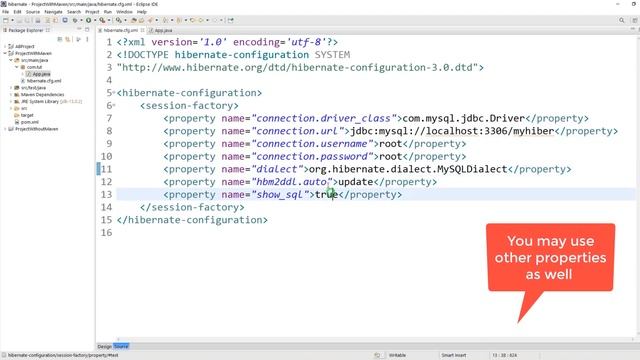Minimize the Package Explorer view
The height and width of the screenshot is (360, 640).
tap(79, 29)
